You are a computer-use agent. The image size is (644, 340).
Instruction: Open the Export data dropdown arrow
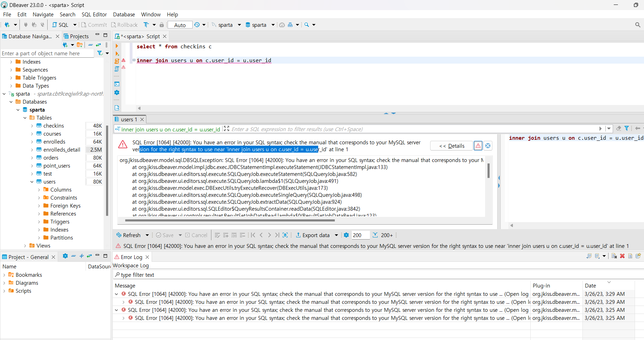point(336,235)
